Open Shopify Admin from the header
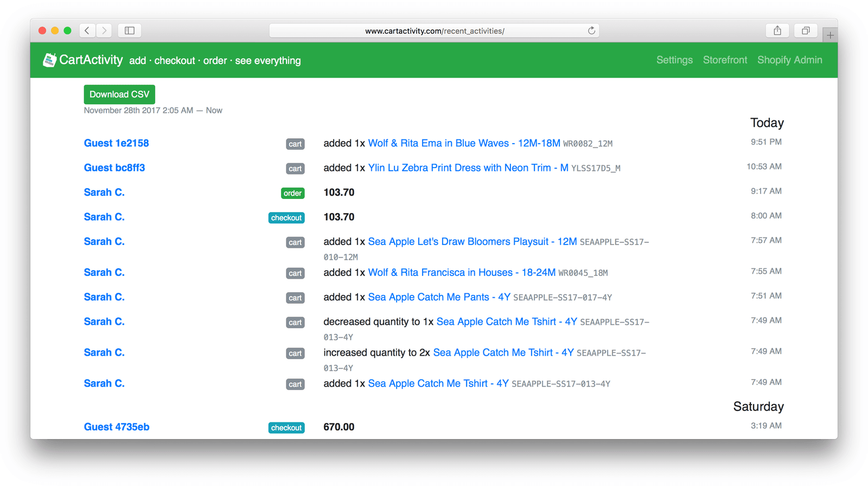Image resolution: width=868 pixels, height=488 pixels. click(790, 60)
